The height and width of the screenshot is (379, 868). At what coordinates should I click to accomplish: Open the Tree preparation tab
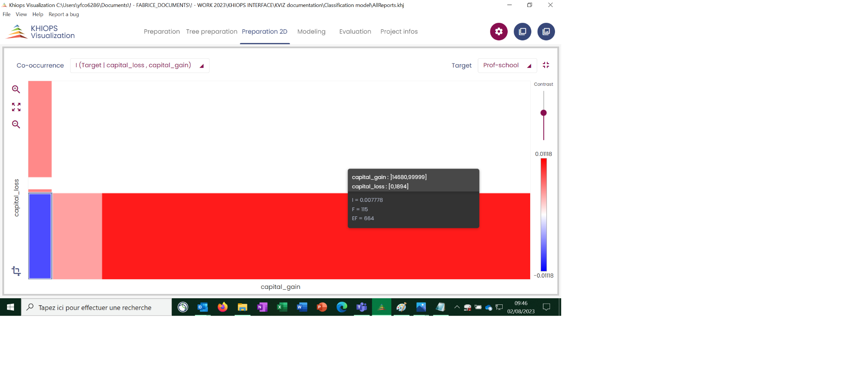211,31
